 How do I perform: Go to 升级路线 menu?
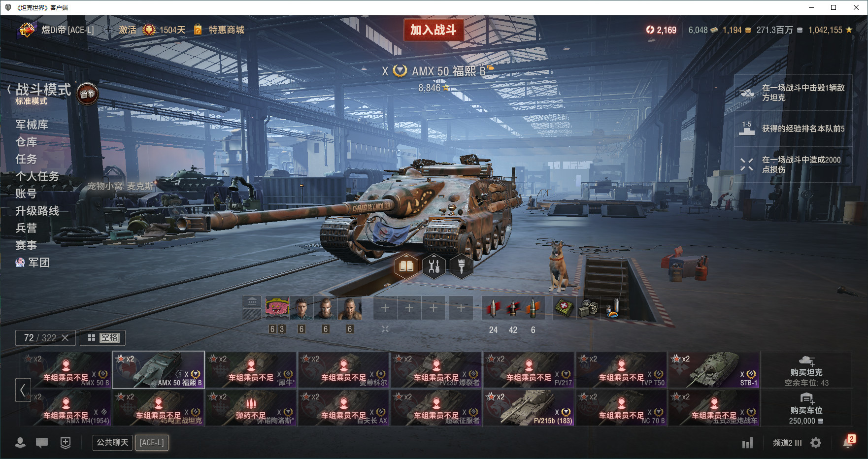(x=37, y=211)
